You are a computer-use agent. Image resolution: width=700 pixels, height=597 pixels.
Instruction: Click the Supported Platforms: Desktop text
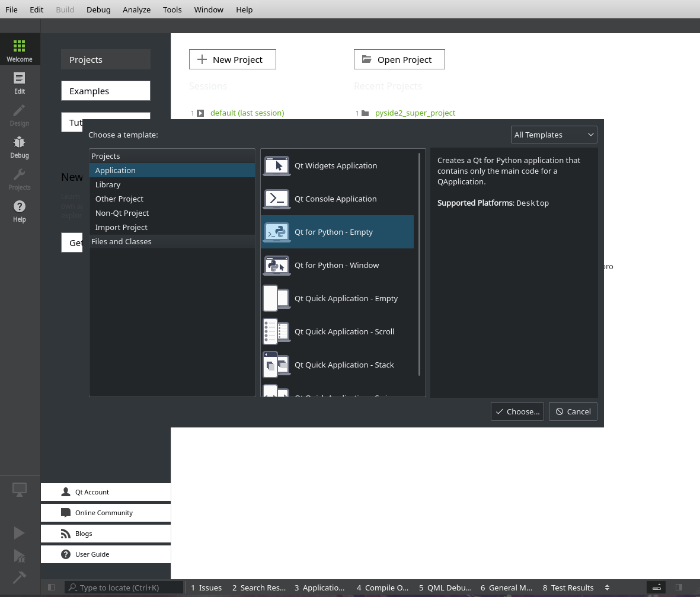click(x=493, y=203)
